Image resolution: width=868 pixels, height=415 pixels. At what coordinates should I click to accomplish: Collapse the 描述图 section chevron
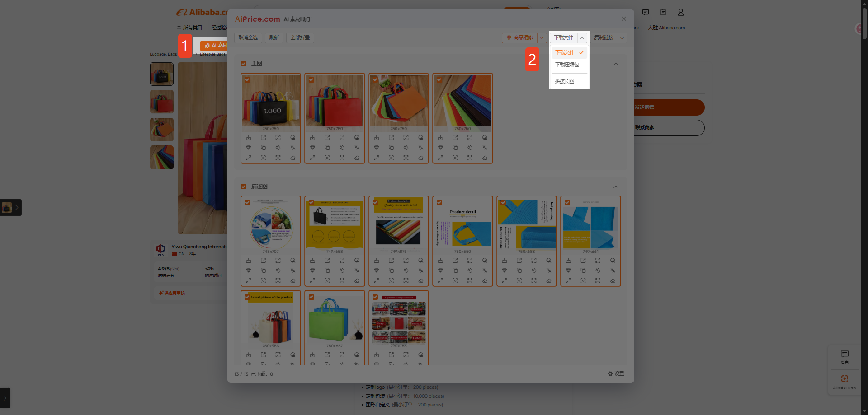(x=616, y=187)
